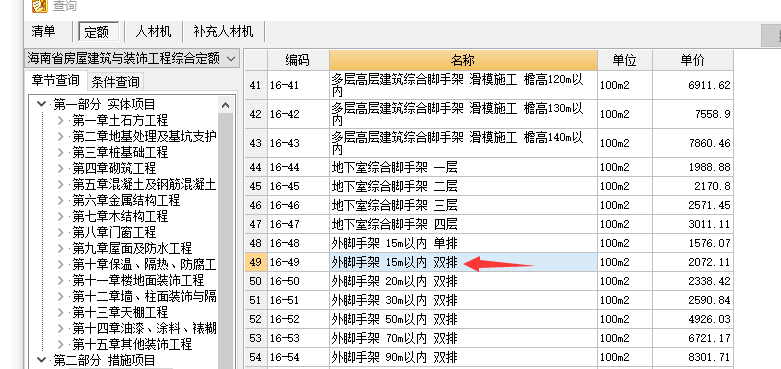Select 外脚手架 70m以内 双排 row
Screen dimensions: 781x369
(463, 338)
